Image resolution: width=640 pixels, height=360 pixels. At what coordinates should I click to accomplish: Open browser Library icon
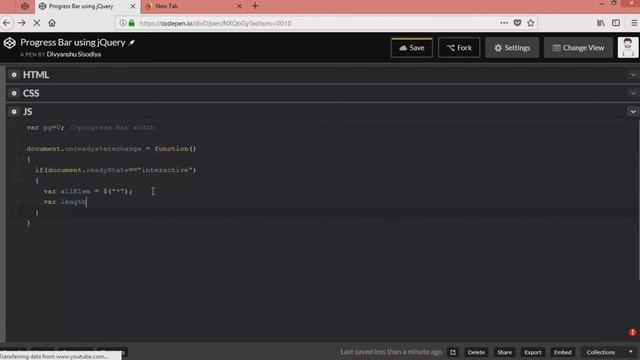[x=601, y=23]
